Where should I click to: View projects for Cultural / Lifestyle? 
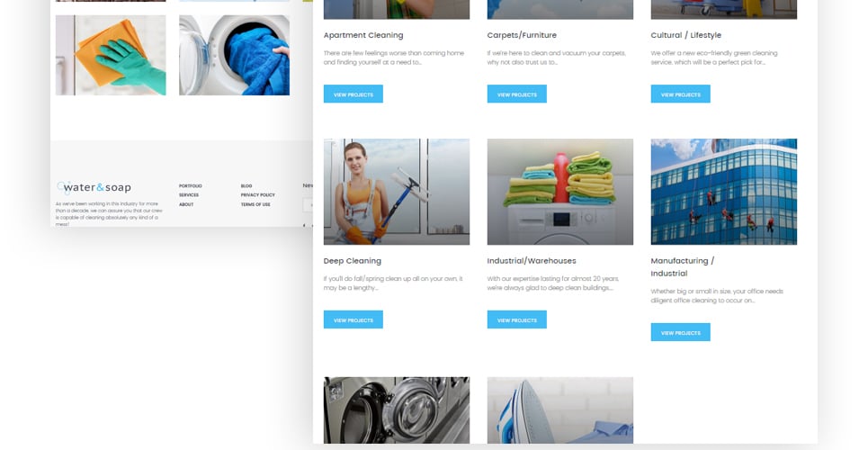680,94
